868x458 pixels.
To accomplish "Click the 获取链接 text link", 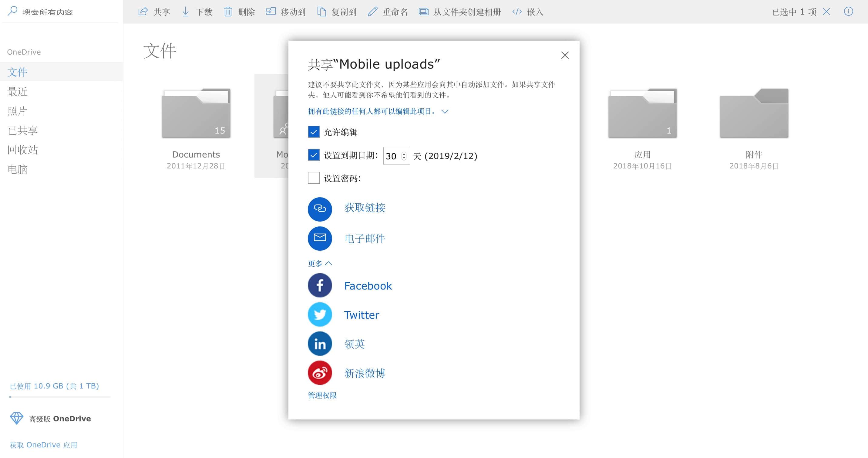I will 365,208.
